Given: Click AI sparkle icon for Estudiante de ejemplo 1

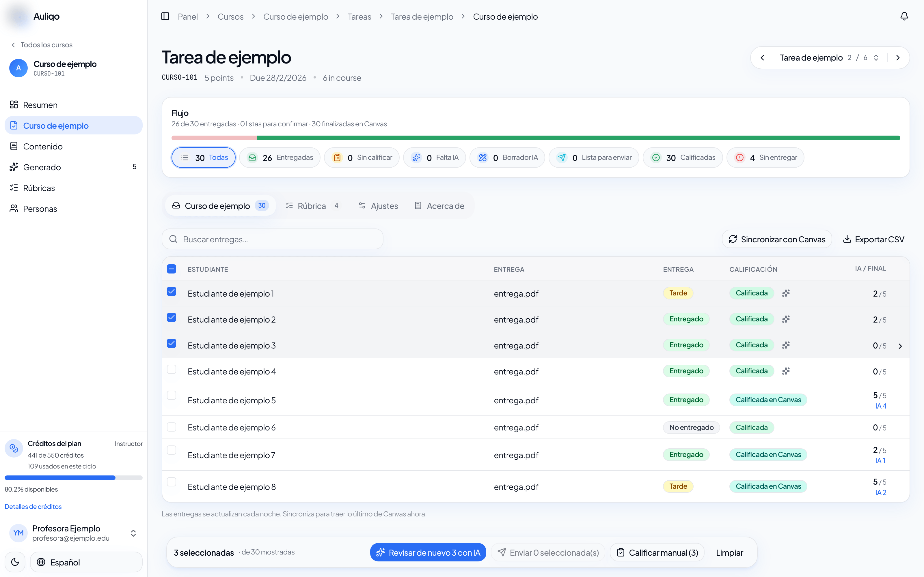Looking at the screenshot, I should point(785,293).
